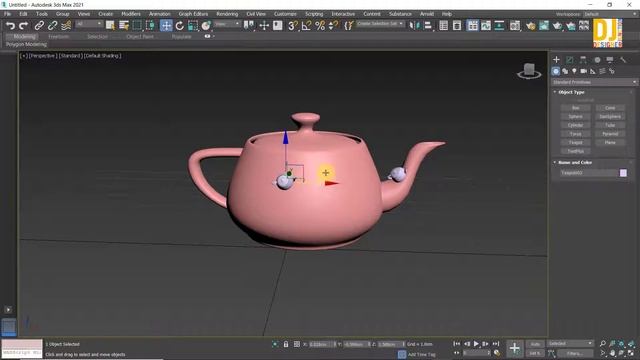
Task: Activate the Select and Move tool
Action: 166,26
